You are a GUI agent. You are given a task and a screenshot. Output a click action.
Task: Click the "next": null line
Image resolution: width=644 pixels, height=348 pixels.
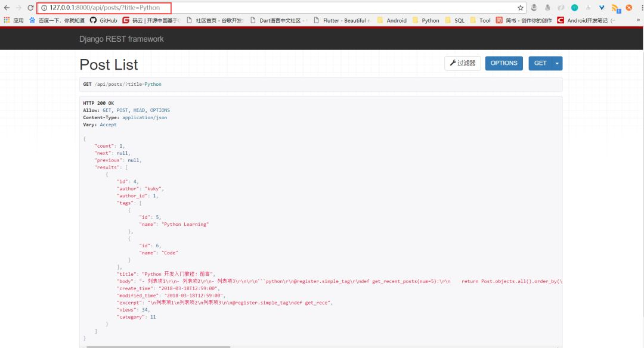click(113, 153)
